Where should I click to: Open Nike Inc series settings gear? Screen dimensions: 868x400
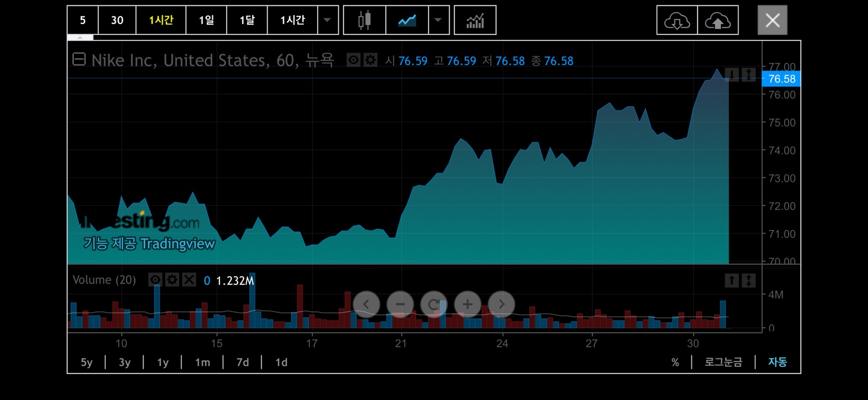click(370, 60)
